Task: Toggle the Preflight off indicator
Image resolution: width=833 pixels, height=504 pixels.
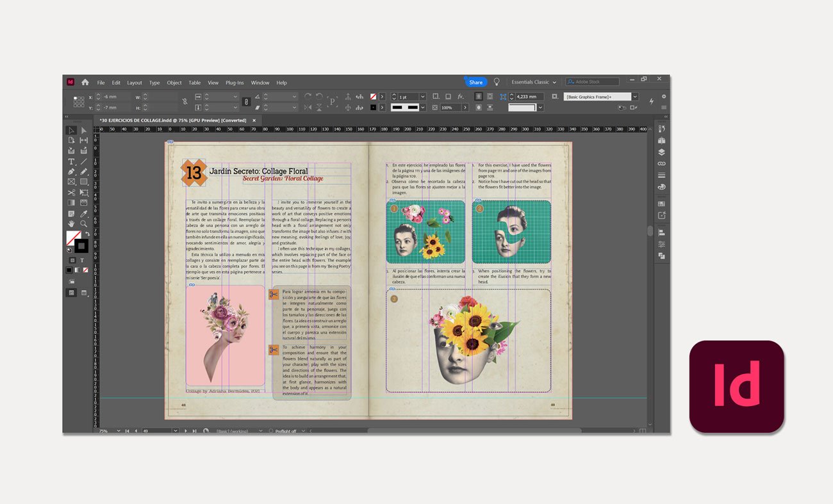Action: (x=286, y=431)
